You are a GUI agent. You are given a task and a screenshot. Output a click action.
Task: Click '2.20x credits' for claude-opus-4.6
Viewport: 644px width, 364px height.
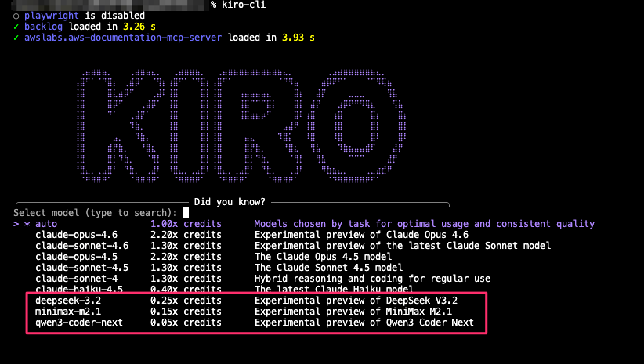pyautogui.click(x=186, y=235)
